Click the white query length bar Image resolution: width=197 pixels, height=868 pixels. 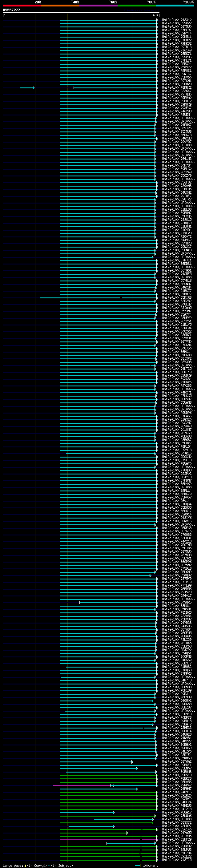(x=81, y=13)
